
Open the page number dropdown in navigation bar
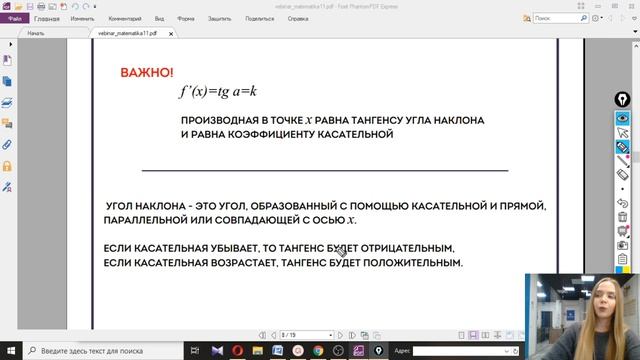coord(331,335)
